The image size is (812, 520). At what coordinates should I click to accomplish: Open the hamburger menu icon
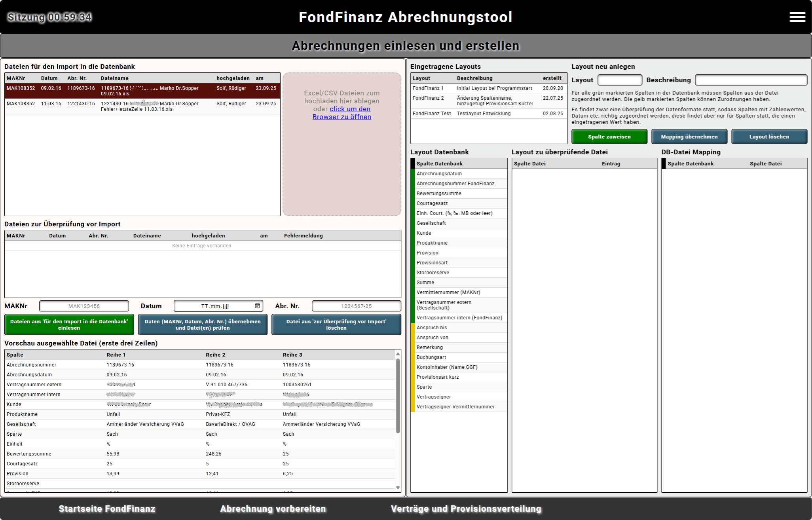pos(797,17)
